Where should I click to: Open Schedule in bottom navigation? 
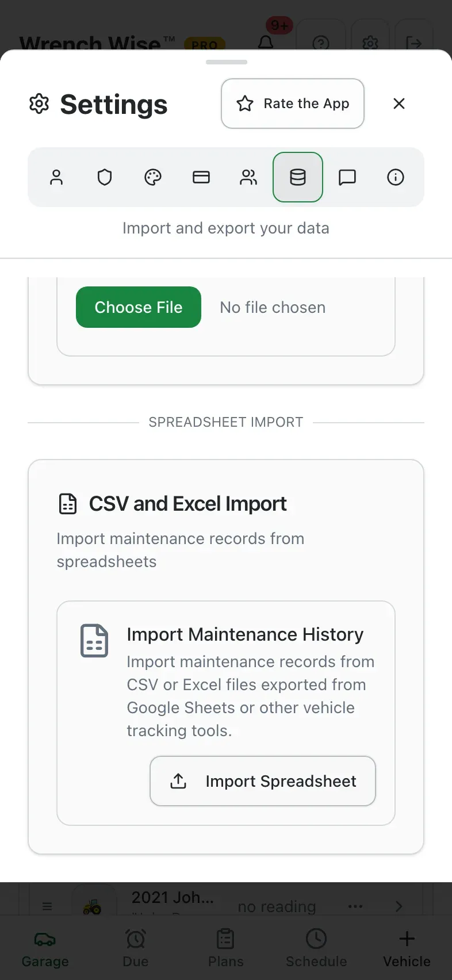tap(316, 949)
